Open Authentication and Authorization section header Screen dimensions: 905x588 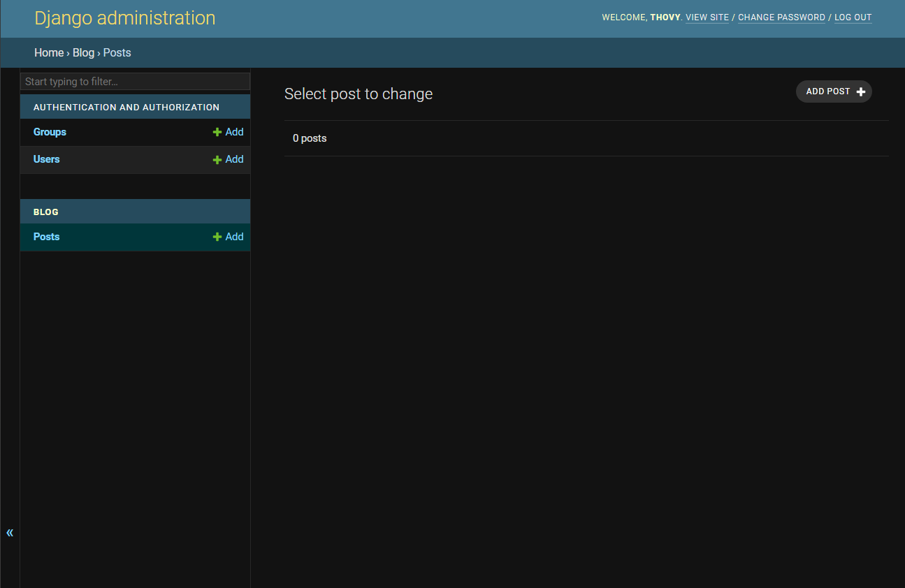coord(126,108)
